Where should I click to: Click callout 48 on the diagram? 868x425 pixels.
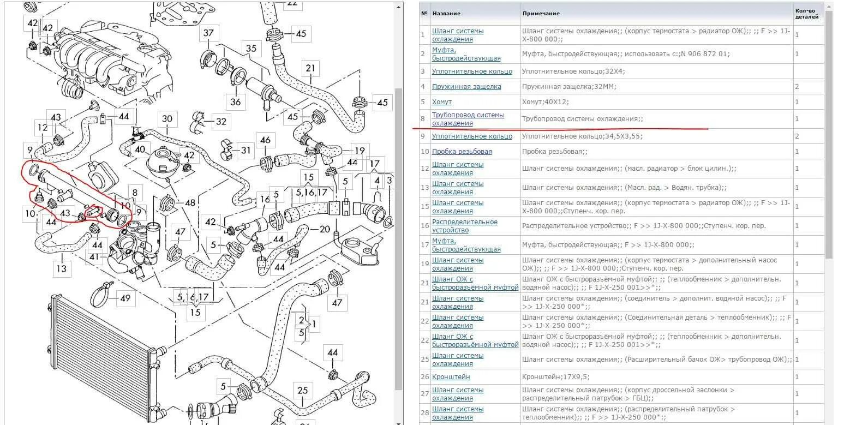[189, 203]
